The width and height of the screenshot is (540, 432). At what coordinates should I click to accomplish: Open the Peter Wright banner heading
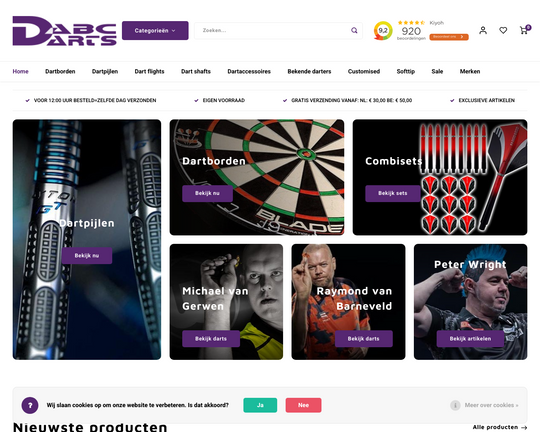470,264
